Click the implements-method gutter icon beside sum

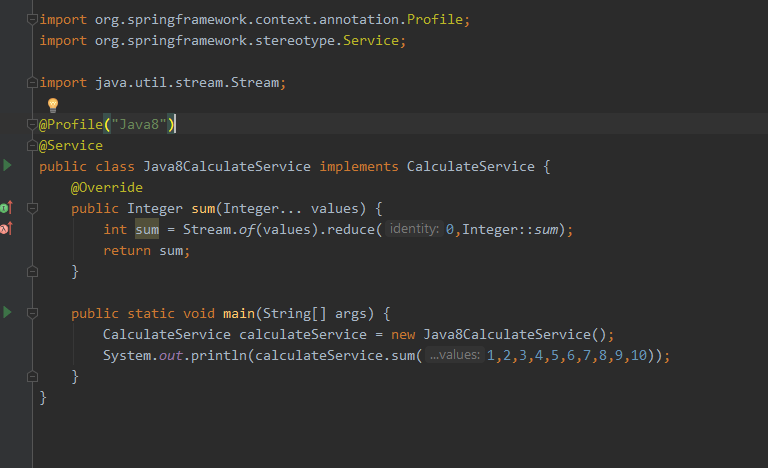click(6, 208)
